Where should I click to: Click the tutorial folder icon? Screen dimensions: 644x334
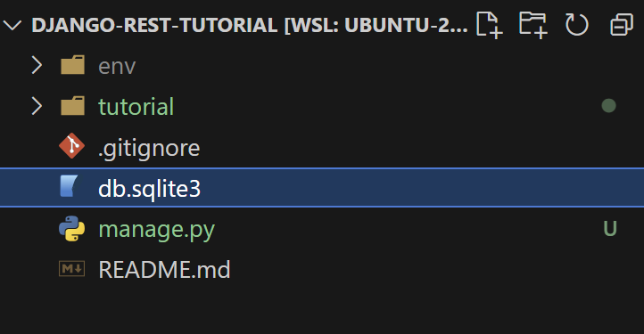coord(73,105)
